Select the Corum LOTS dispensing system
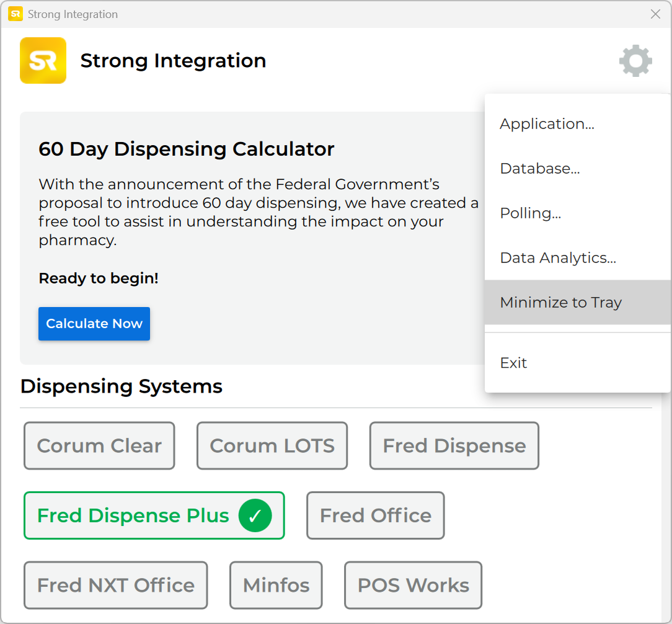 272,445
